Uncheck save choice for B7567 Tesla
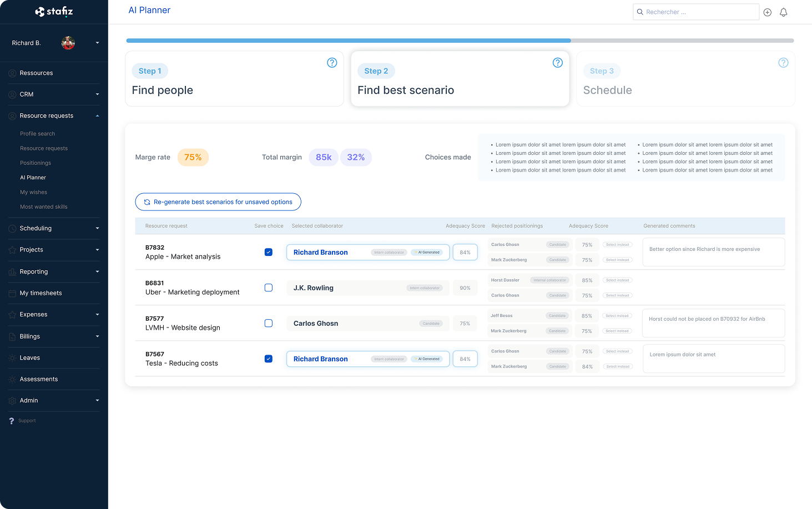Screen dimensions: 812x509 point(269,359)
